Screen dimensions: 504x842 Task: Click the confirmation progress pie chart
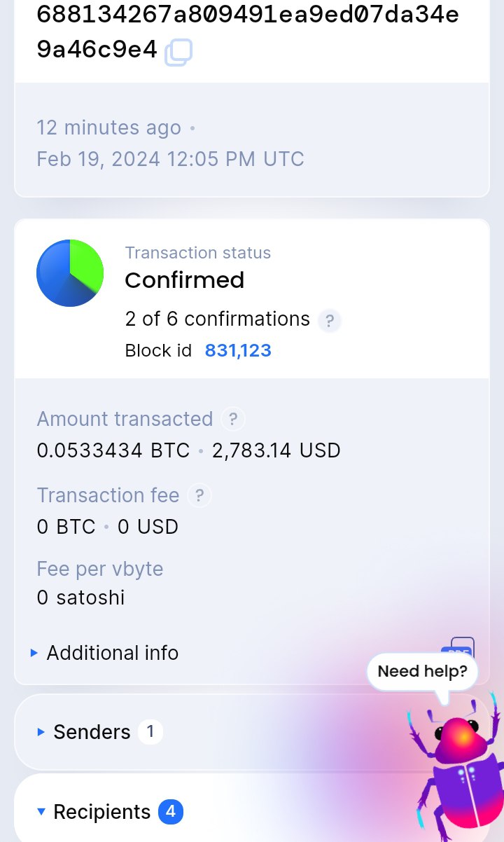click(70, 273)
